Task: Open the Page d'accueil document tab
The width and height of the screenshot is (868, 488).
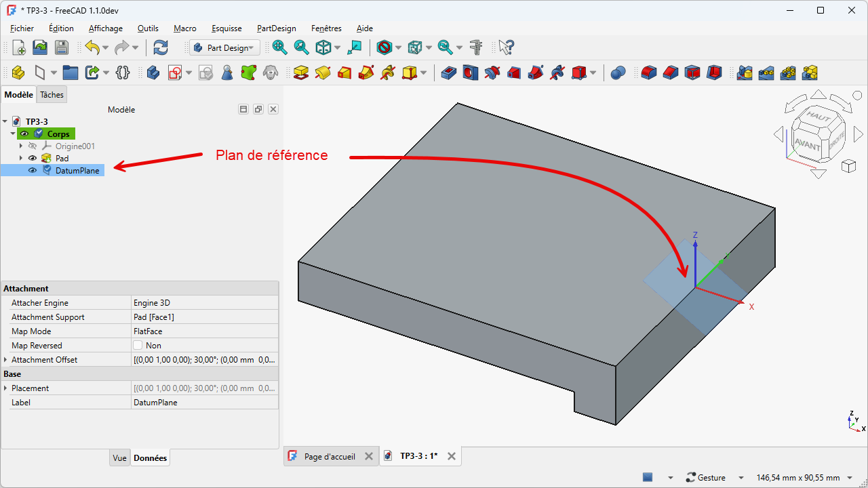Action: coord(330,457)
